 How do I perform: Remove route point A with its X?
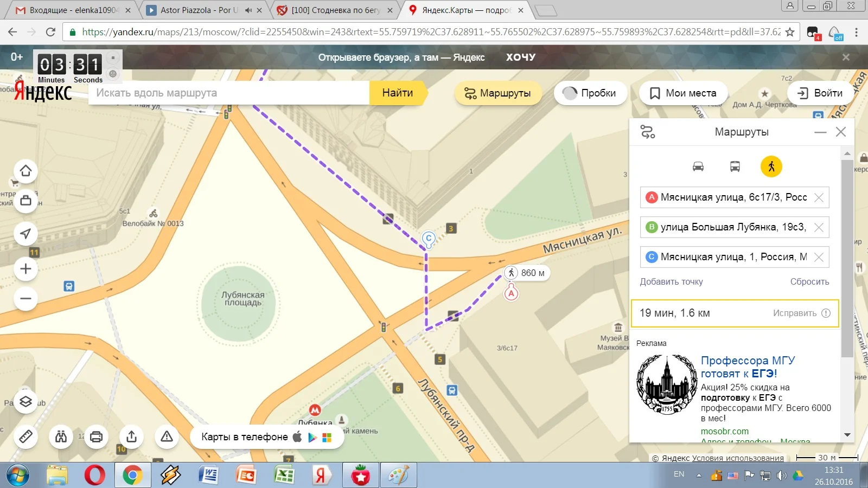pyautogui.click(x=819, y=197)
